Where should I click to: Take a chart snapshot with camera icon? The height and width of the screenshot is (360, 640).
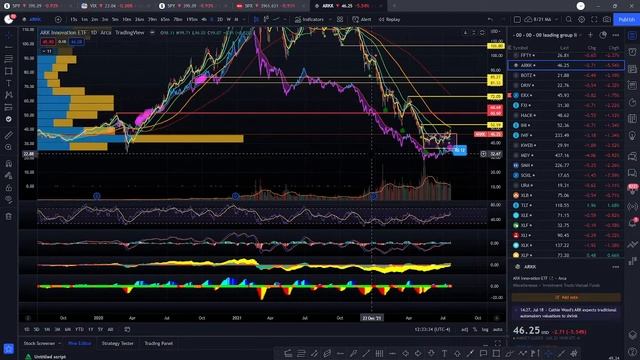click(607, 19)
